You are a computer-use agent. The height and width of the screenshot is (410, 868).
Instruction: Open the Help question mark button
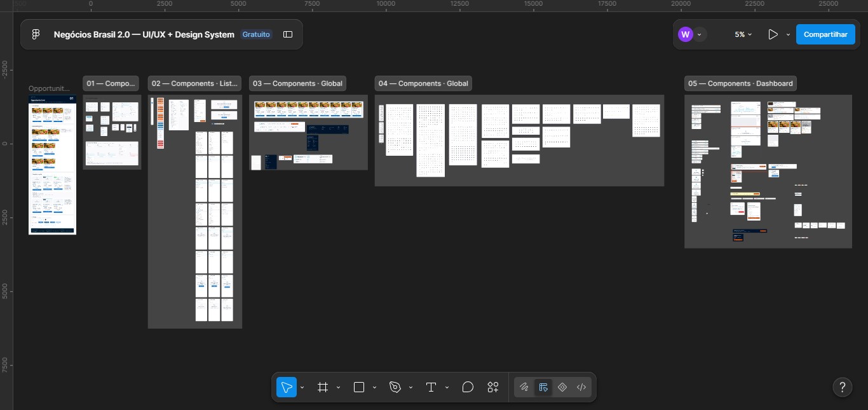point(842,386)
